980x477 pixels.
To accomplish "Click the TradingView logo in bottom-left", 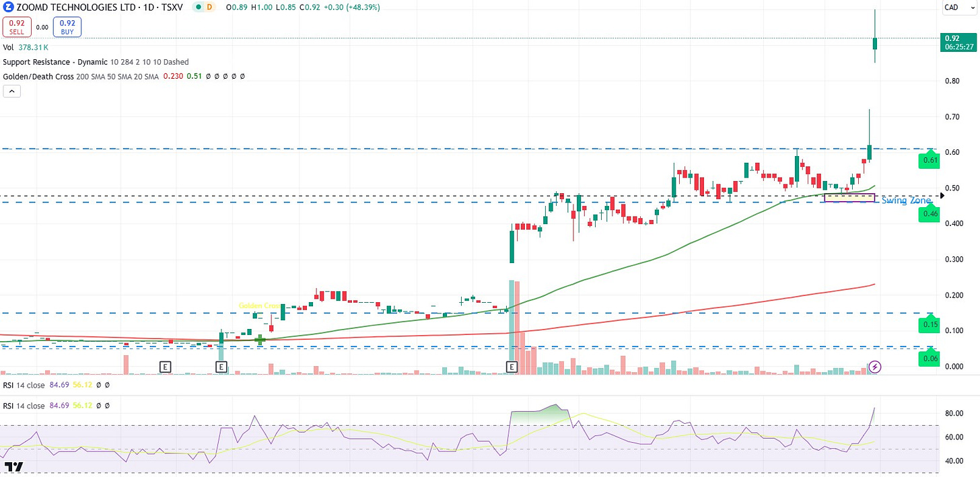I will coord(13,466).
